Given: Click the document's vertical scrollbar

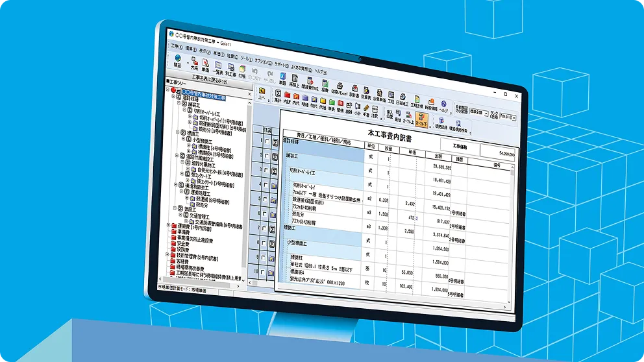Looking at the screenshot, I should point(512,227).
